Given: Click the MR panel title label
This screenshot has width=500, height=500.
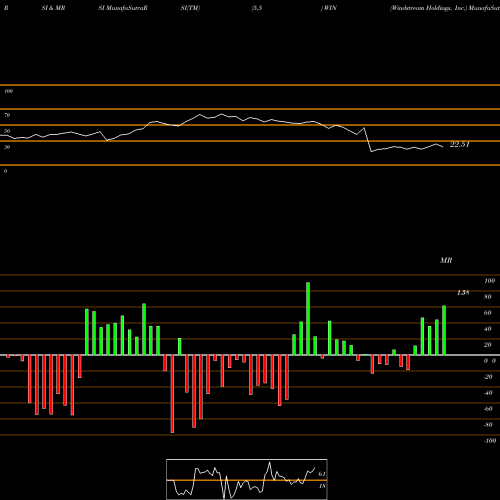Looking at the screenshot, I should 446,260.
